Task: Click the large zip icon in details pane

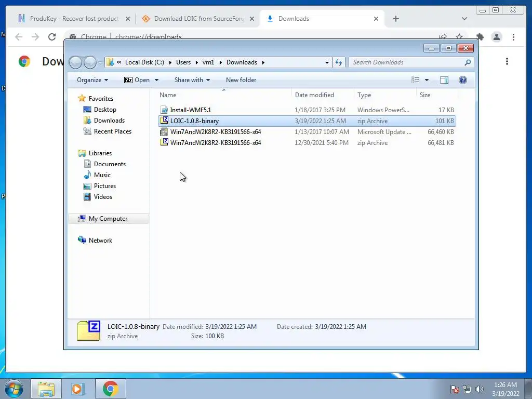Action: point(88,330)
